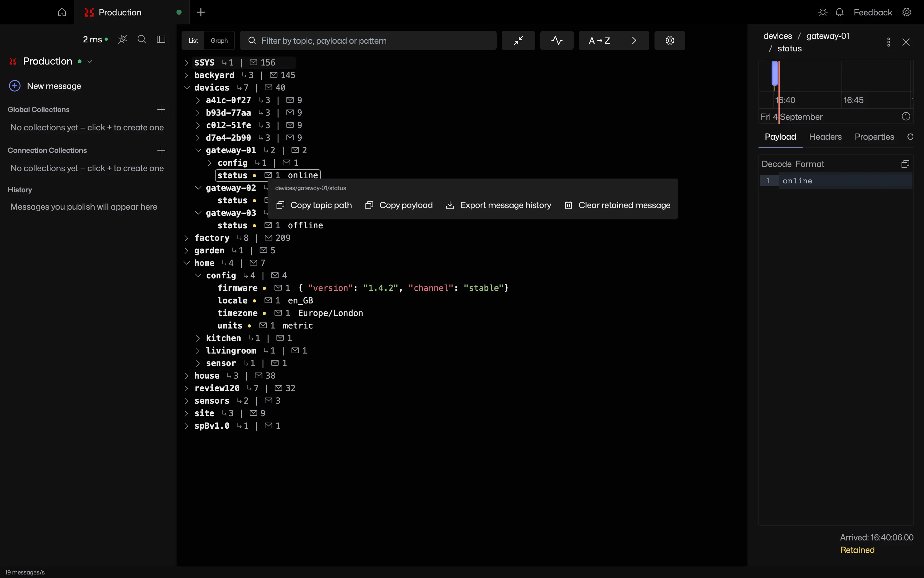This screenshot has height=578, width=924.
Task: Click the 19 messages/s status text
Action: pos(25,572)
